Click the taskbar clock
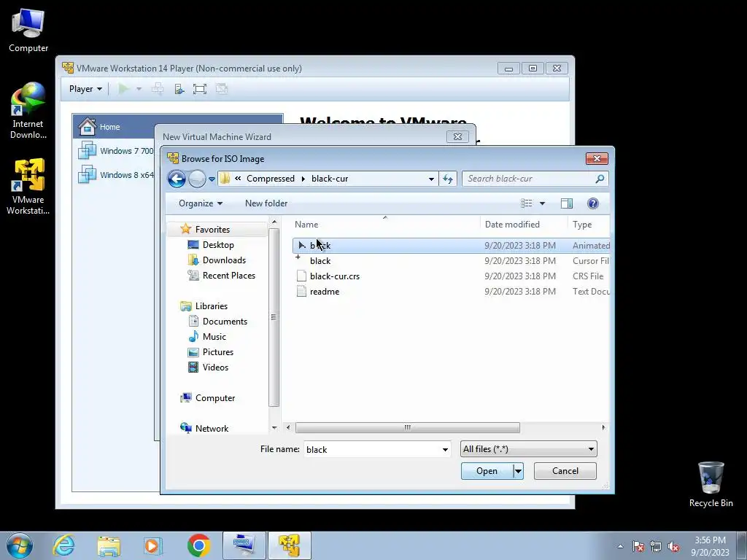This screenshot has height=560, width=747. tap(710, 546)
